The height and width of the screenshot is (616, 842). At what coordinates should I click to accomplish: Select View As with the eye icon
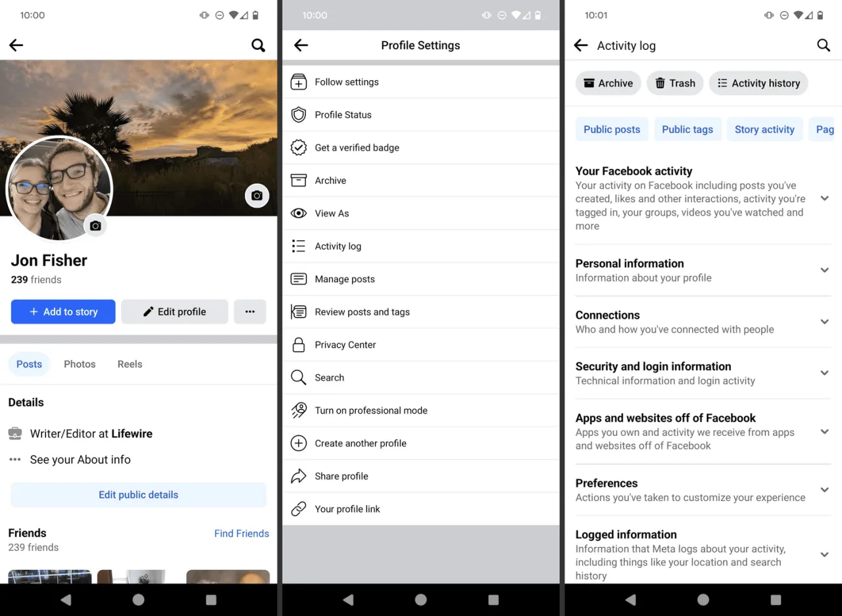point(421,213)
